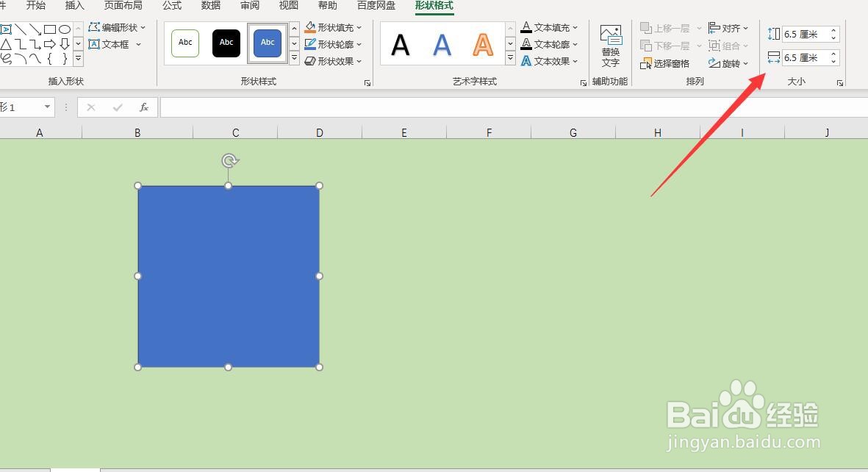The height and width of the screenshot is (472, 868).
Task: Select the oval shape in 插入形状 gallery
Action: [65, 29]
